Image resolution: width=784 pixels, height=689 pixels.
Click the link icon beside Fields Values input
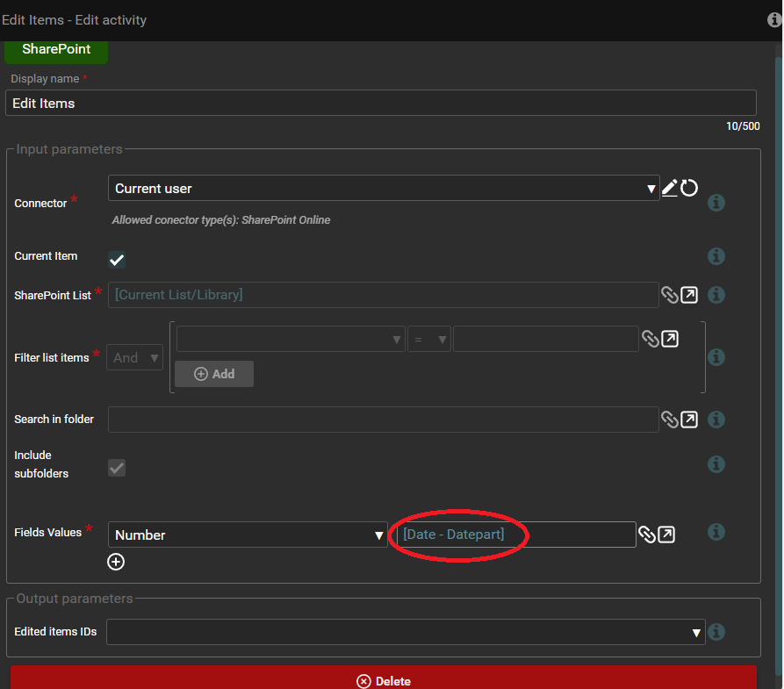647,535
